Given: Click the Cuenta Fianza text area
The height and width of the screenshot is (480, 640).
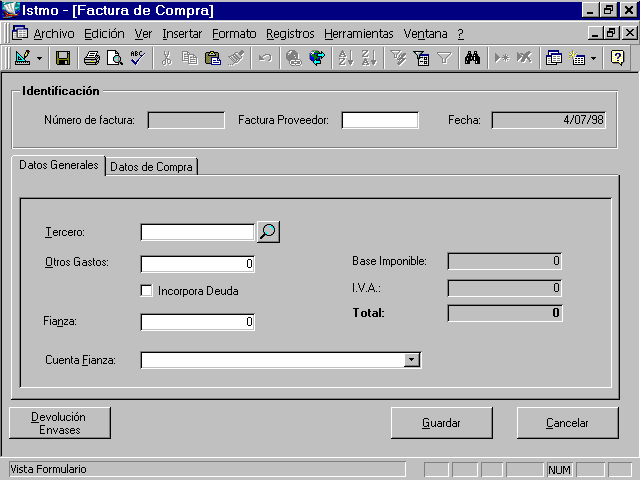Looking at the screenshot, I should (x=273, y=360).
